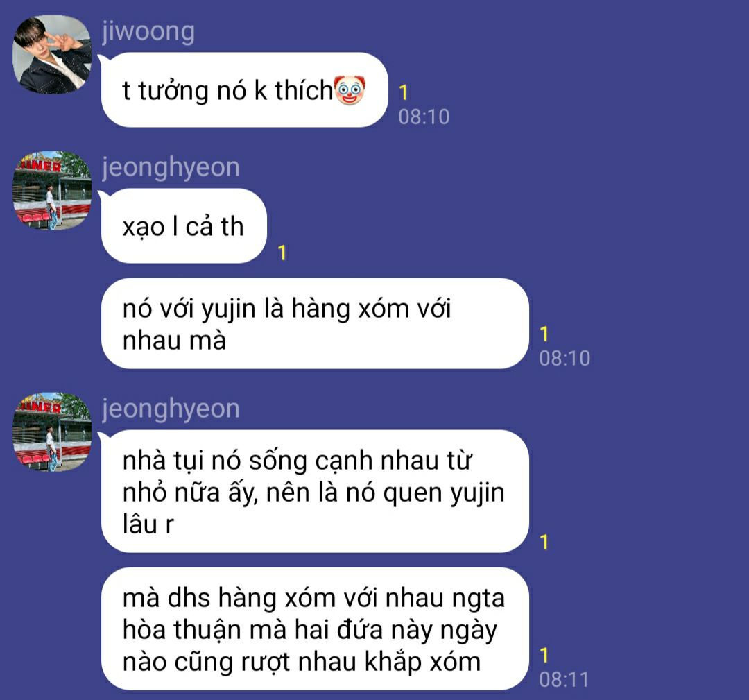Click the 08:10 timestamp by jeonghyeon's message

(565, 359)
